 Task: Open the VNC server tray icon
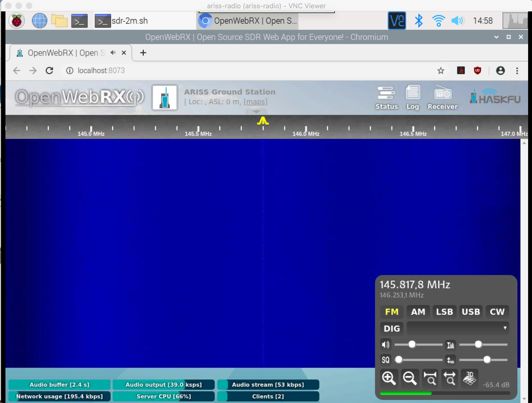point(397,20)
